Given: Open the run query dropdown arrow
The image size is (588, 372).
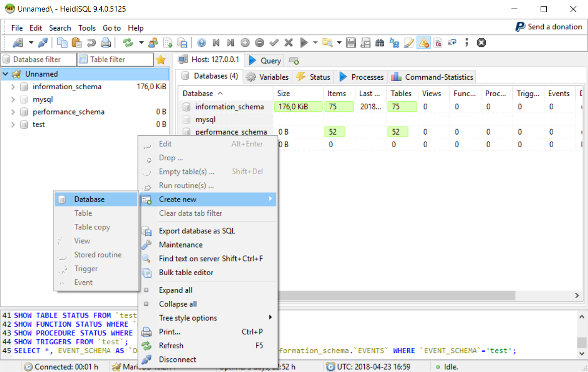Looking at the screenshot, I should [x=315, y=43].
